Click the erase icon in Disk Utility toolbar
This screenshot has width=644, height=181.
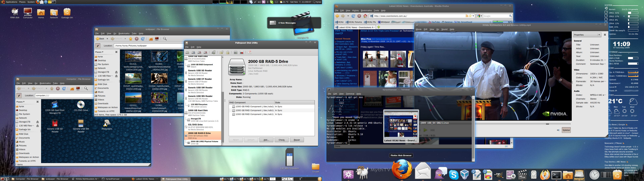[250, 52]
